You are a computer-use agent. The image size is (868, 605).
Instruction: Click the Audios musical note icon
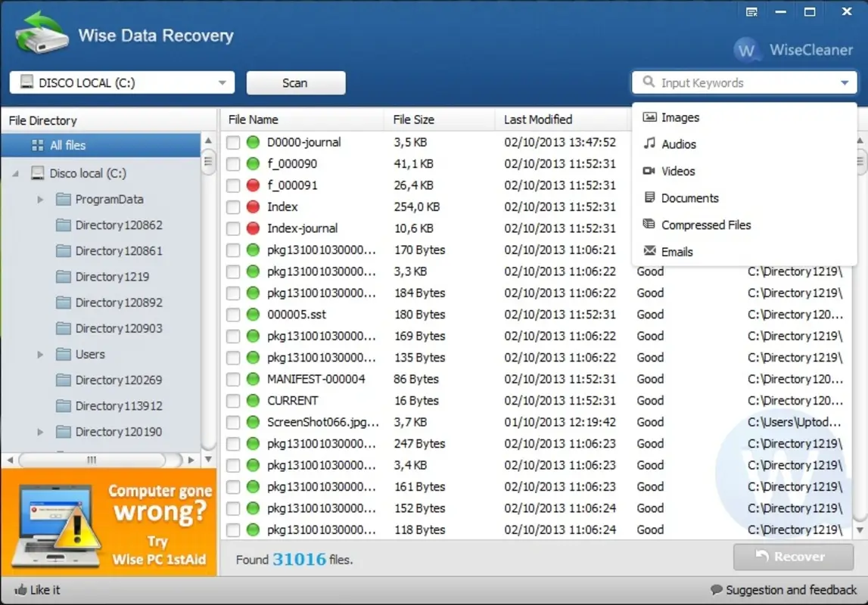649,144
